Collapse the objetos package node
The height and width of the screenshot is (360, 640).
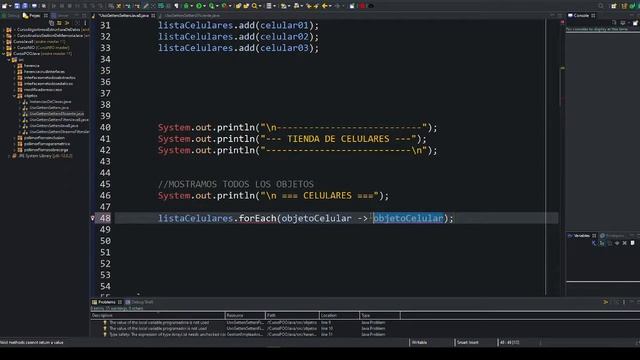(x=14, y=96)
